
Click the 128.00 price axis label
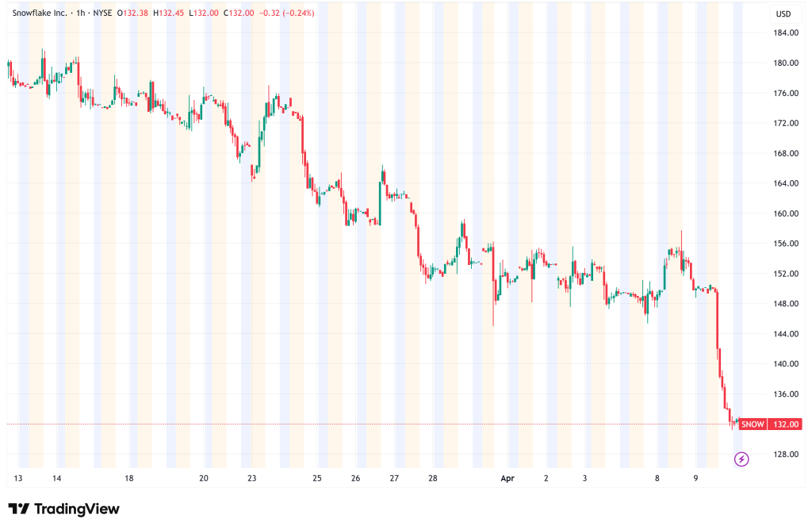click(785, 455)
